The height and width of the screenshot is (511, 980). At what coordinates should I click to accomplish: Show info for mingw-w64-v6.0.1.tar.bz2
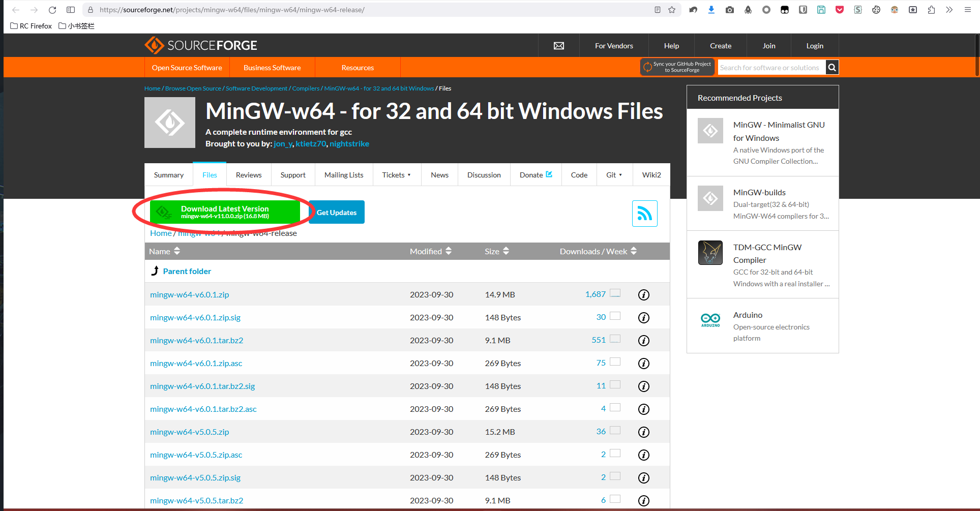644,341
